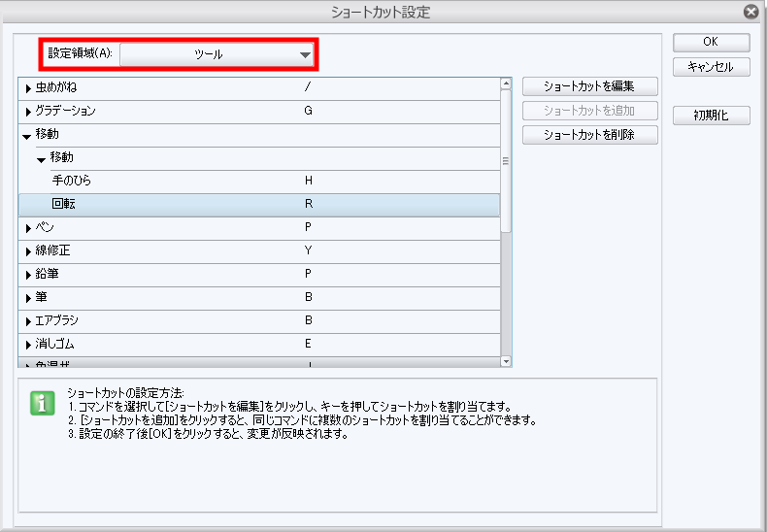The image size is (767, 532).
Task: Click the ショートカットを編集 button
Action: click(590, 86)
